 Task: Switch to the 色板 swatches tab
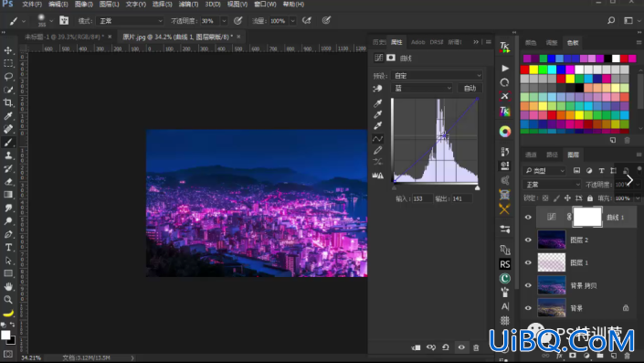click(x=573, y=43)
